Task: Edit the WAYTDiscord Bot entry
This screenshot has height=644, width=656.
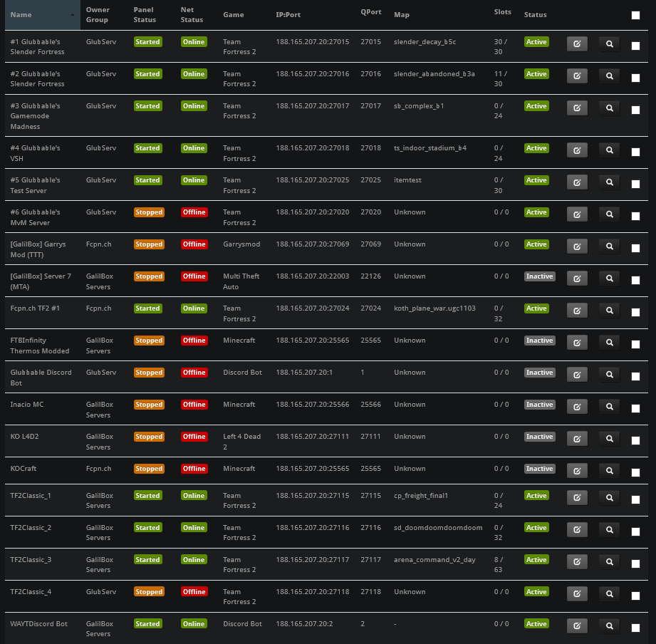Action: click(577, 626)
